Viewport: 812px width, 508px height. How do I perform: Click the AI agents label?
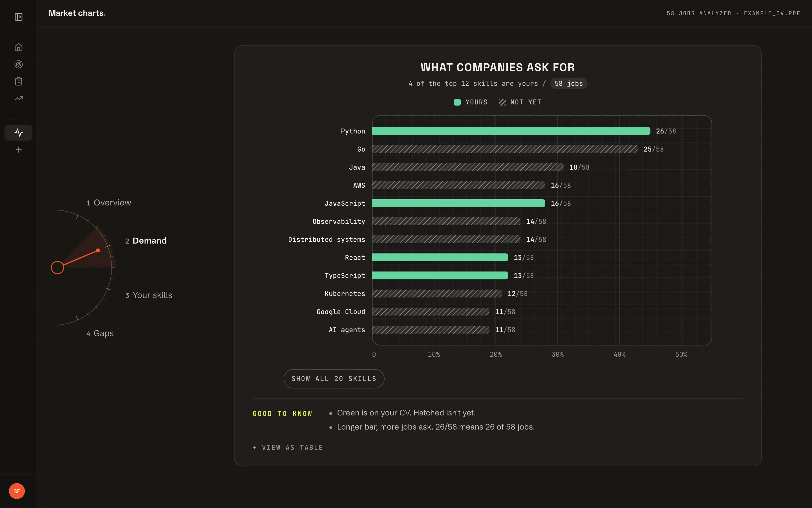(347, 330)
